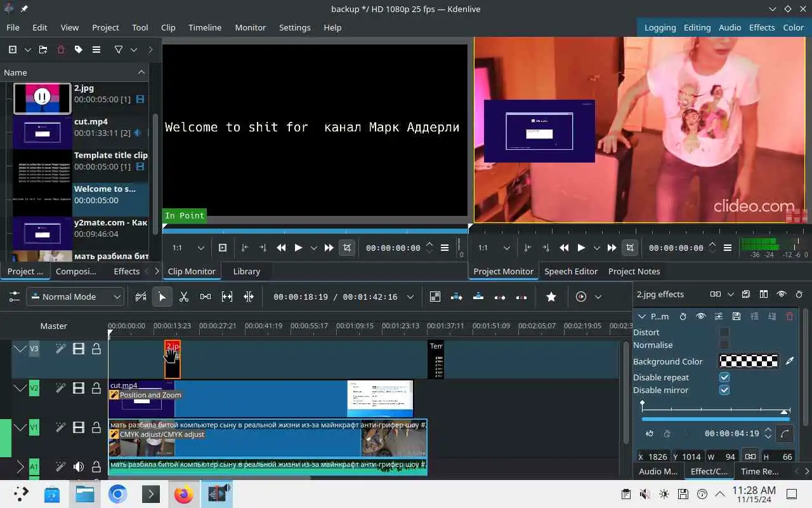Pick background color with the eyedropper

(x=790, y=361)
